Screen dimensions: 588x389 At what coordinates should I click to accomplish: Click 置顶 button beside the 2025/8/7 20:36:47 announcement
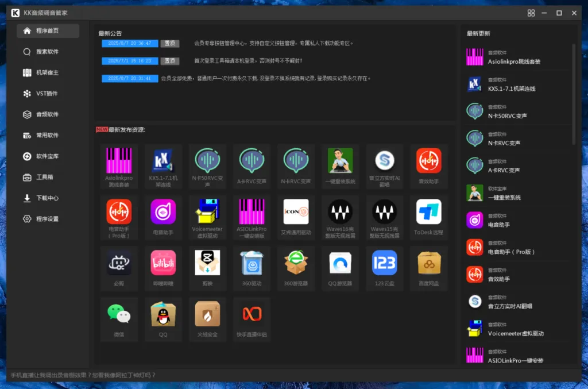click(170, 44)
